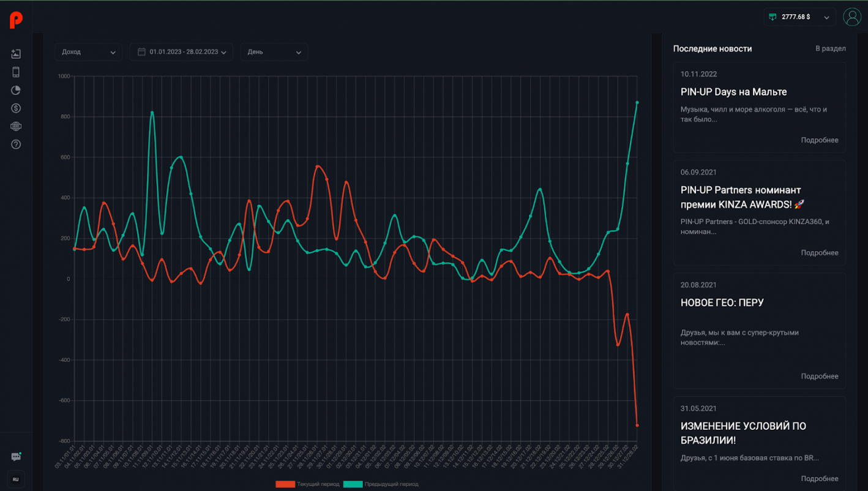868x491 pixels.
Task: Open the ИЗМЕНЕНИЕ УСЛОВИЙ ПО БРАЗИЛИИ headline
Action: [743, 433]
